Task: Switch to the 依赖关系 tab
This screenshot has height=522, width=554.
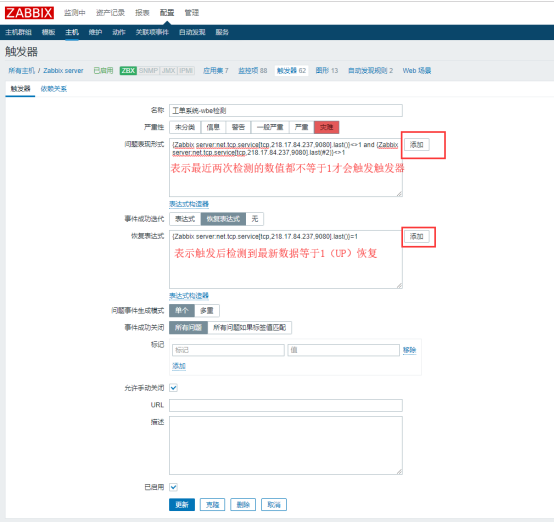Action: tap(54, 89)
